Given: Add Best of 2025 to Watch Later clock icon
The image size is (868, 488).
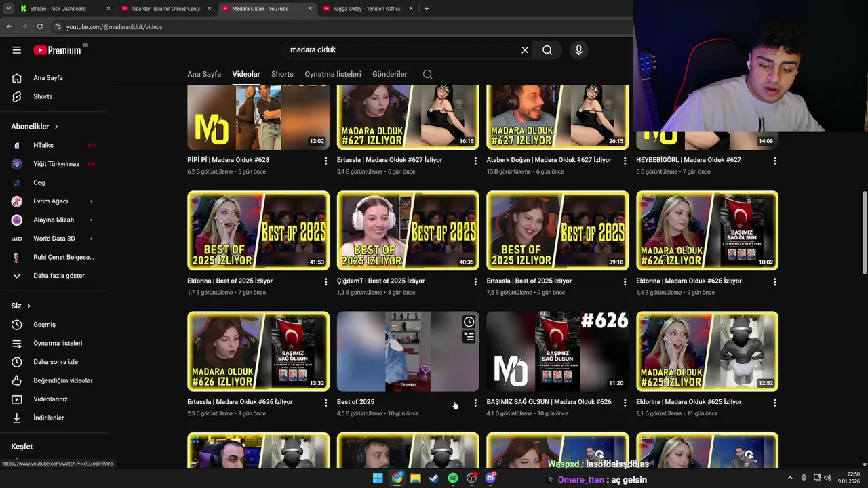Looking at the screenshot, I should point(469,322).
